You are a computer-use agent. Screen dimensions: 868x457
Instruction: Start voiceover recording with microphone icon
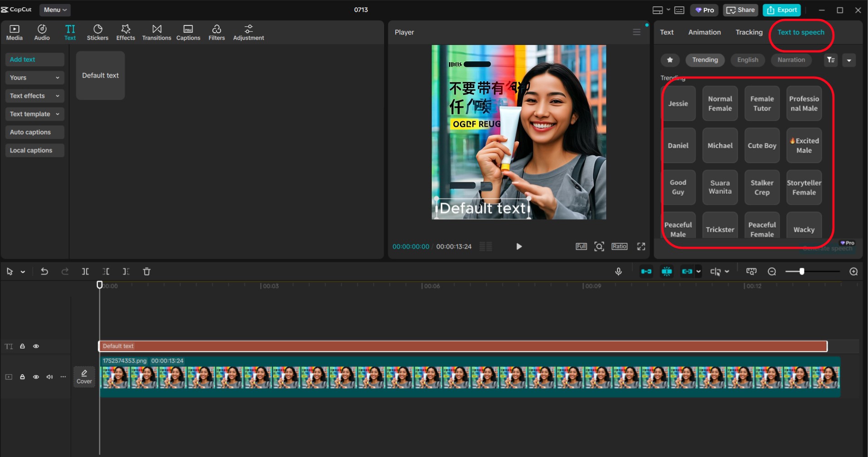pos(618,271)
